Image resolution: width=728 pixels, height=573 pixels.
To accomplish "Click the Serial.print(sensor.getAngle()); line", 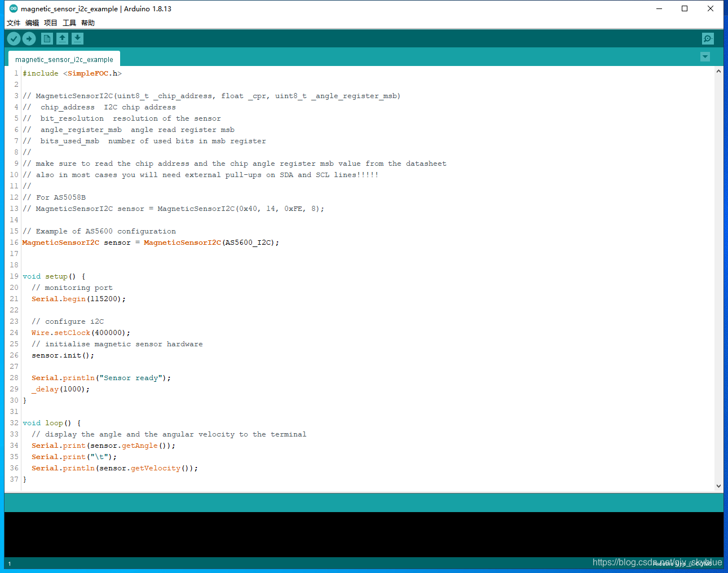I will (103, 446).
